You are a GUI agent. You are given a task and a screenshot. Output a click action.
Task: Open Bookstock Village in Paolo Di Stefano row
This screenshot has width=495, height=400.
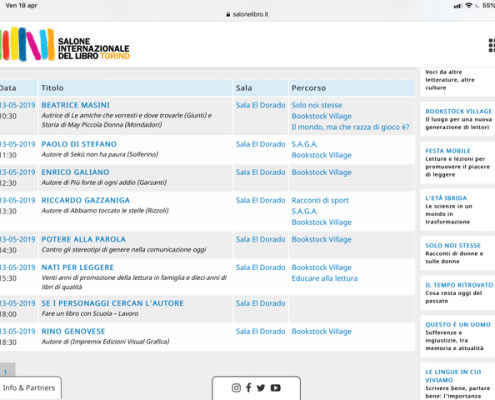pyautogui.click(x=321, y=155)
